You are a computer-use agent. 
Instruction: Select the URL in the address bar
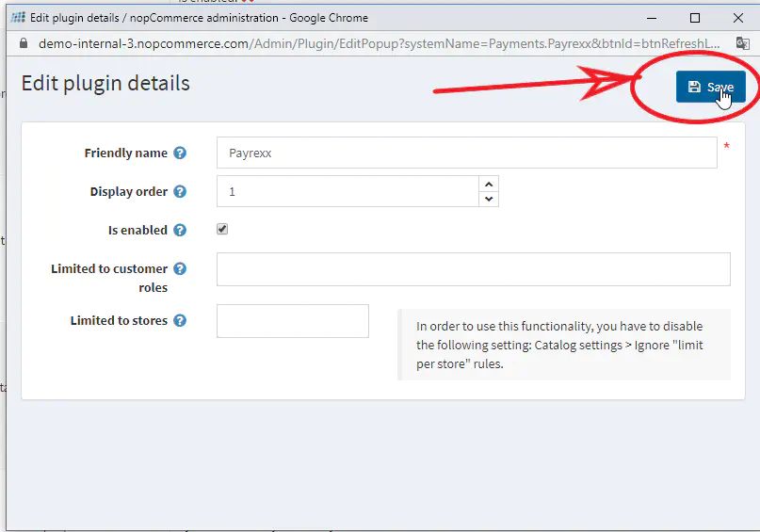(377, 43)
